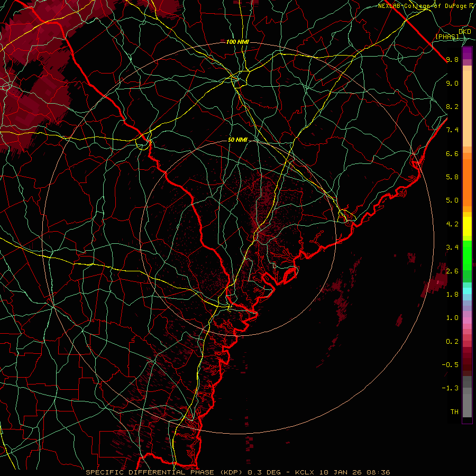Image resolution: width=476 pixels, height=476 pixels.
Task: Click the "100 NMI" range ring label
Action: 237,42
